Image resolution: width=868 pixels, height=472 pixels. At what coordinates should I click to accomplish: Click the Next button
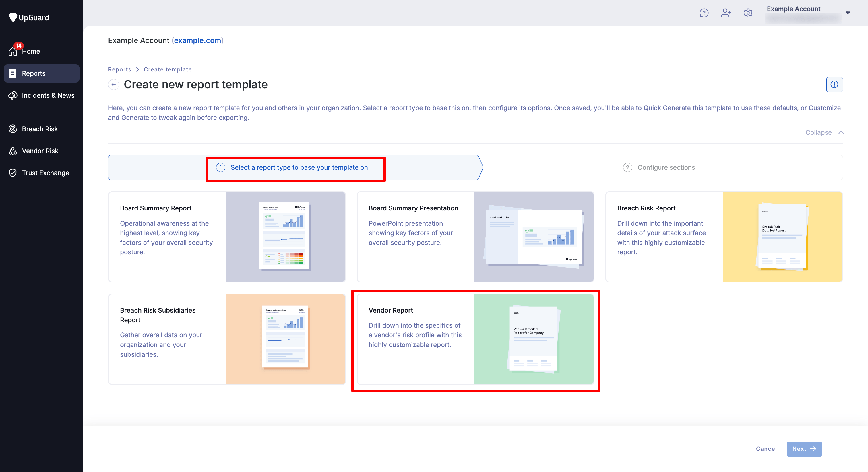804,449
